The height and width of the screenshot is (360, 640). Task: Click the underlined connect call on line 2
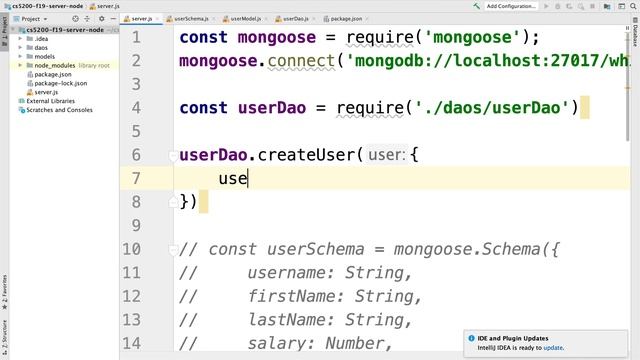301,61
